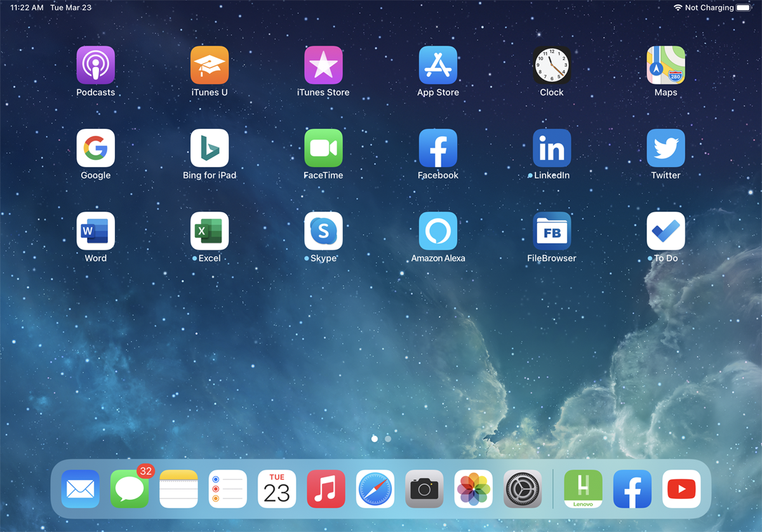Open Facebook on the home screen grid
This screenshot has height=532, width=762.
point(438,148)
